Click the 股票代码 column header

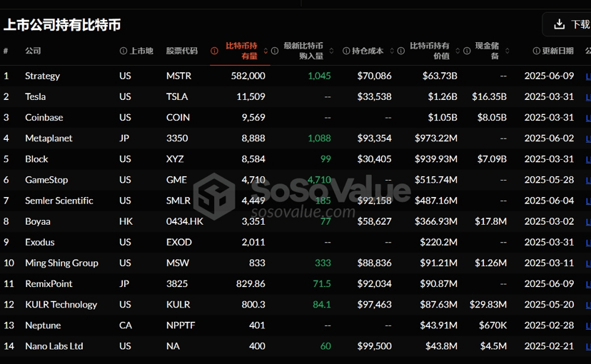182,51
